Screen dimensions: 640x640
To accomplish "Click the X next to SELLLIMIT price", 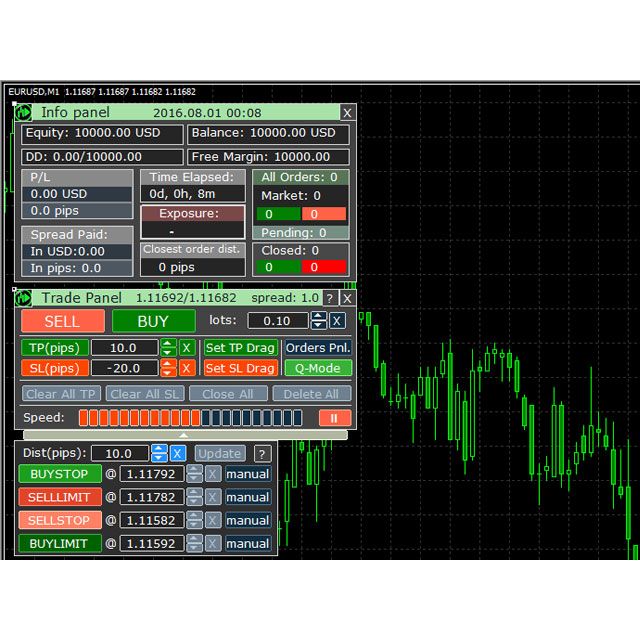I will pyautogui.click(x=213, y=497).
